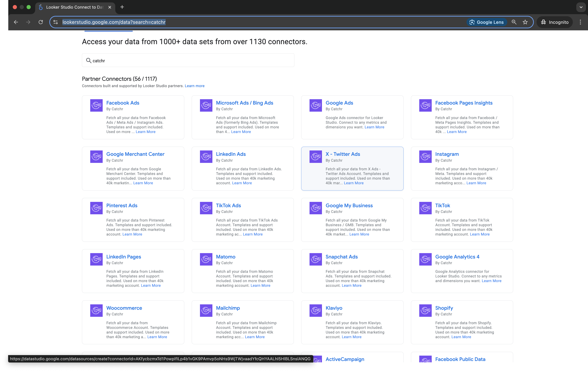Viewport: 588px width, 372px height.
Task: Open the Instagram connector title
Action: [447, 154]
